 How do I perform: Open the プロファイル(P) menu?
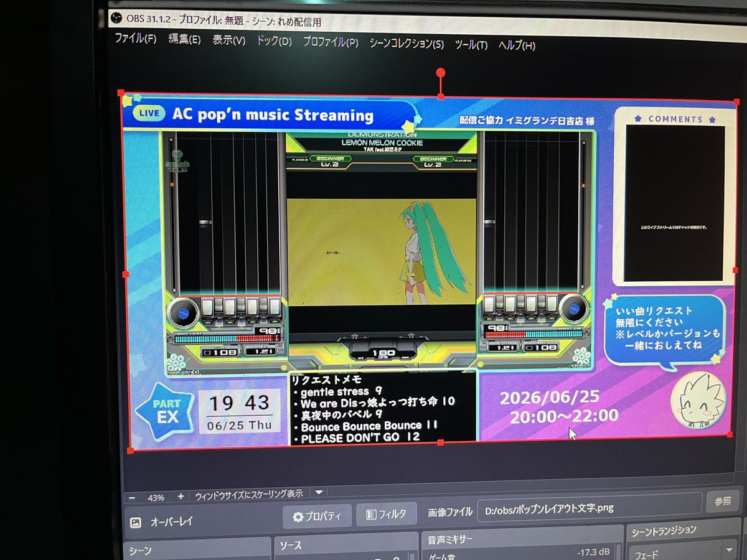[x=331, y=43]
